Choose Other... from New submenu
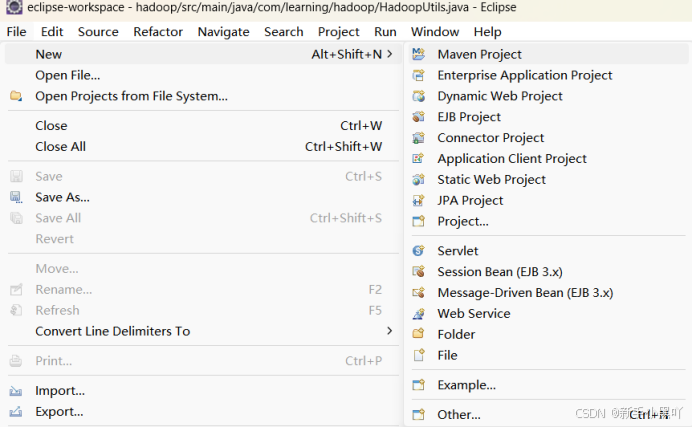This screenshot has width=692, height=427. point(548,414)
